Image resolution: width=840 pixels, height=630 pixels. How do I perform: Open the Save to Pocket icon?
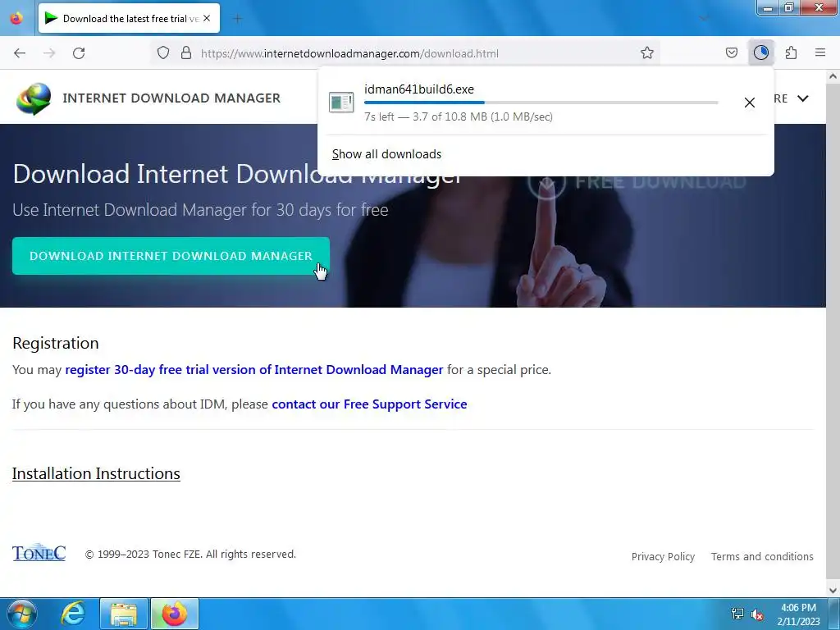pos(732,52)
